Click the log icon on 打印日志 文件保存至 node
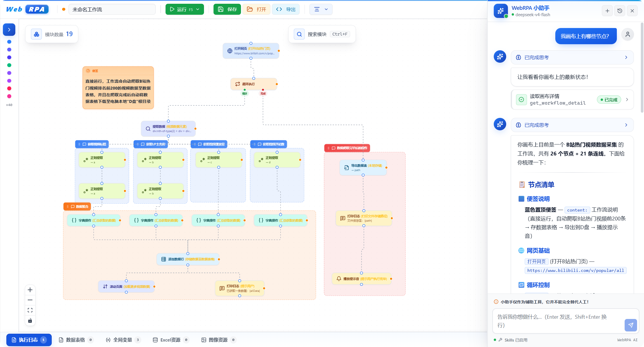This screenshot has height=347, width=644. coord(343,218)
